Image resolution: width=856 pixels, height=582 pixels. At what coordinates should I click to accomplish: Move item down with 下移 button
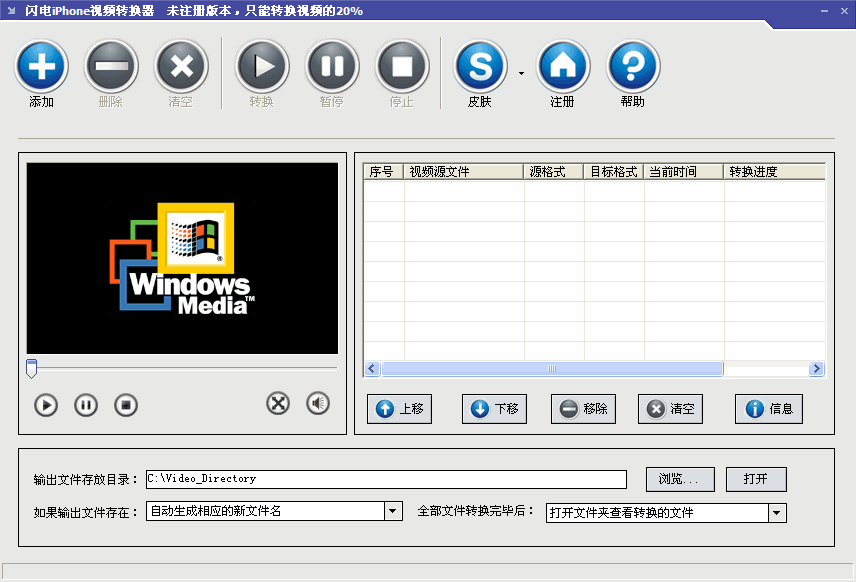495,409
